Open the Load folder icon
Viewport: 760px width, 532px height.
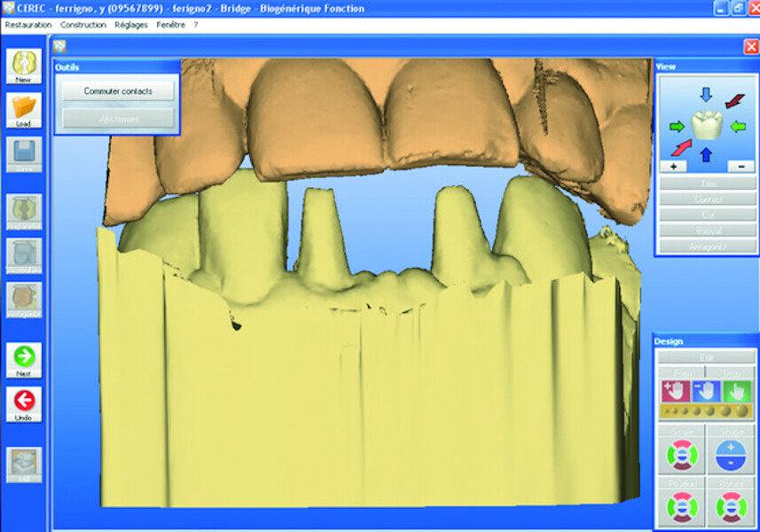(x=23, y=109)
